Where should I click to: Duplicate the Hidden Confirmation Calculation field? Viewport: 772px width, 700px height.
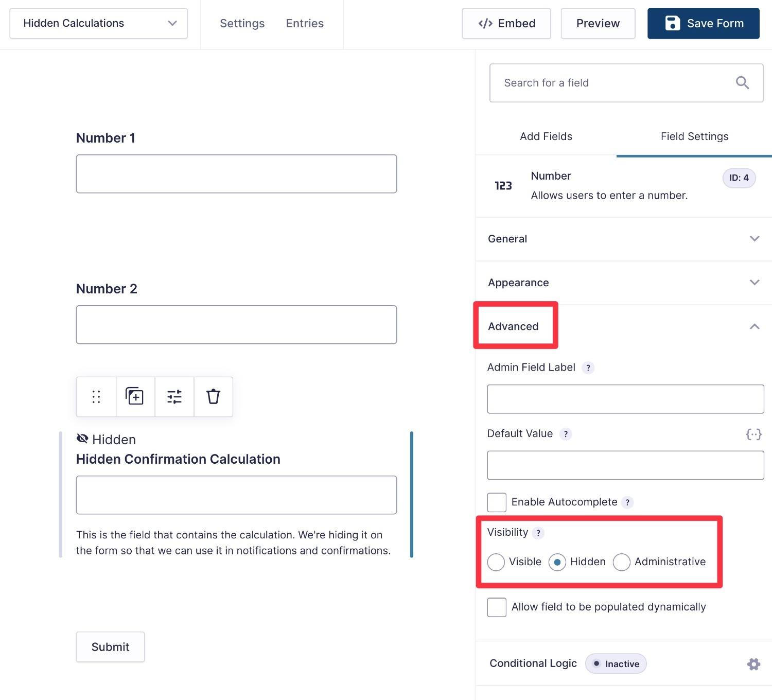135,397
